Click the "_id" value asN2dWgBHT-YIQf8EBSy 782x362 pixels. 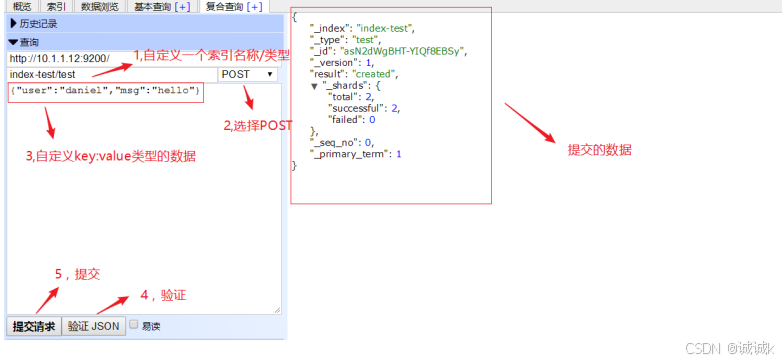coord(404,51)
